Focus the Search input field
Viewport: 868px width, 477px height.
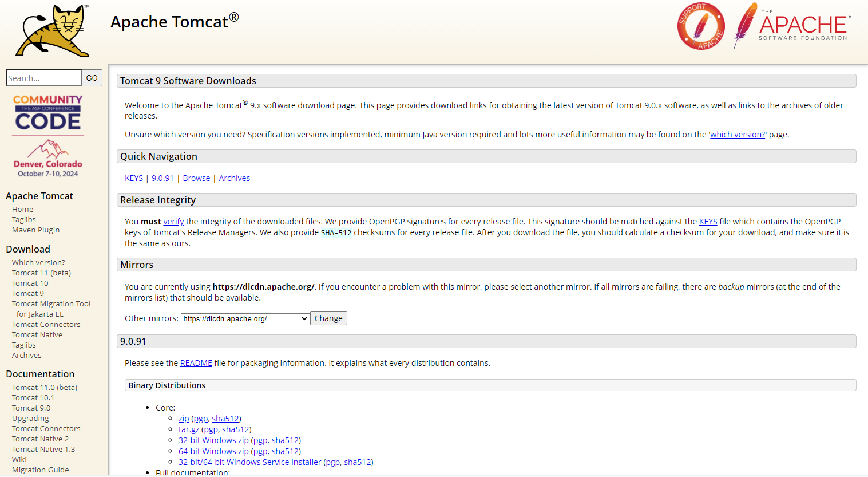pos(43,78)
